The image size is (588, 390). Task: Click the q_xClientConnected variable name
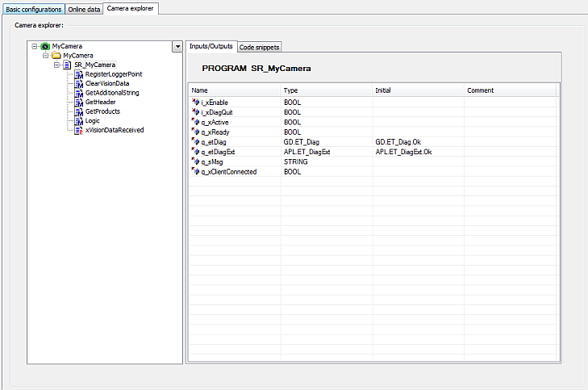pos(229,171)
